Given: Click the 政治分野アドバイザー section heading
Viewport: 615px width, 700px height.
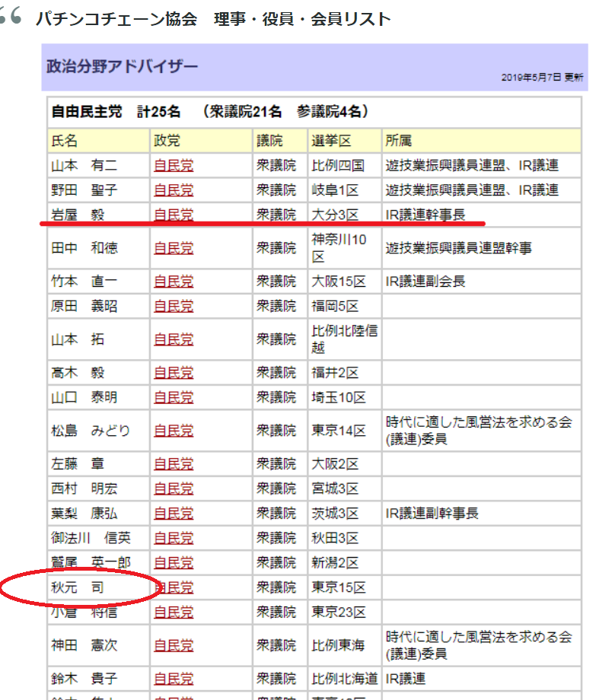Looking at the screenshot, I should tap(122, 66).
